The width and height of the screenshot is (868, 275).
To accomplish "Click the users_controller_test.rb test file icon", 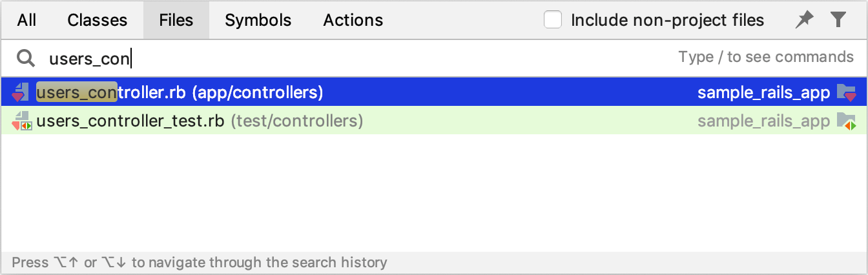I will click(21, 121).
